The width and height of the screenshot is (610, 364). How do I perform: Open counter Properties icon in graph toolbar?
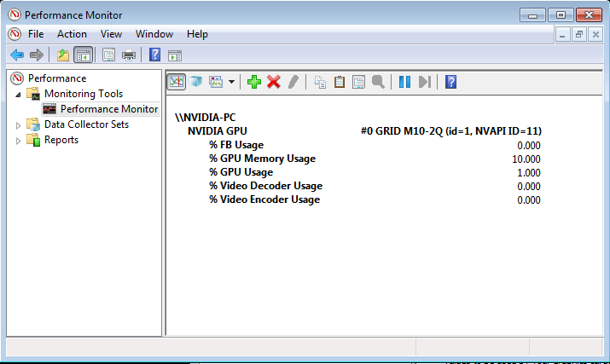coord(359,82)
